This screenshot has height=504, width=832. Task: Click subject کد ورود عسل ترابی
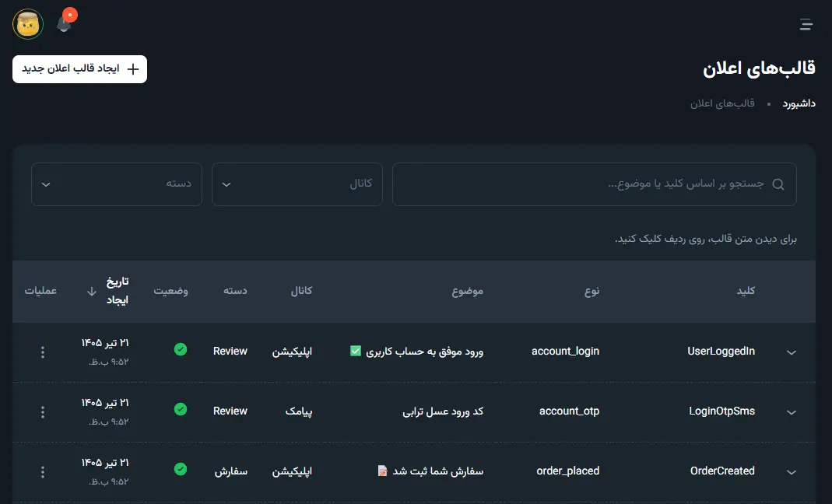coord(443,411)
